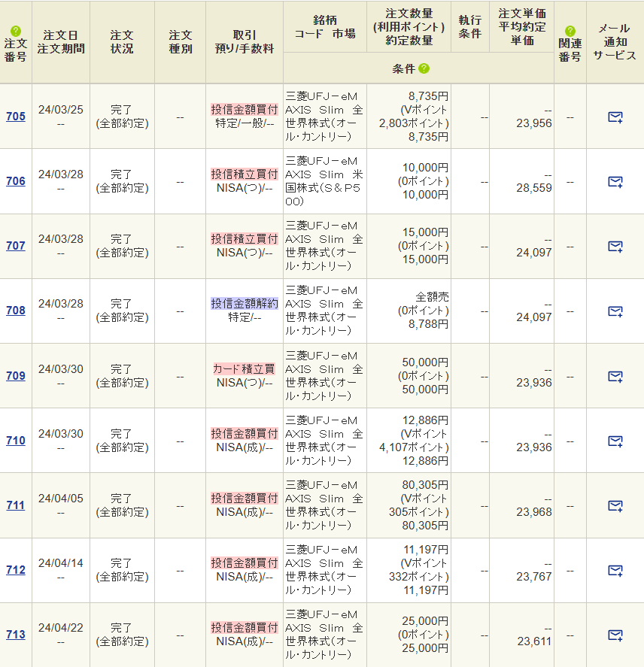View order 709 details link

click(x=16, y=376)
